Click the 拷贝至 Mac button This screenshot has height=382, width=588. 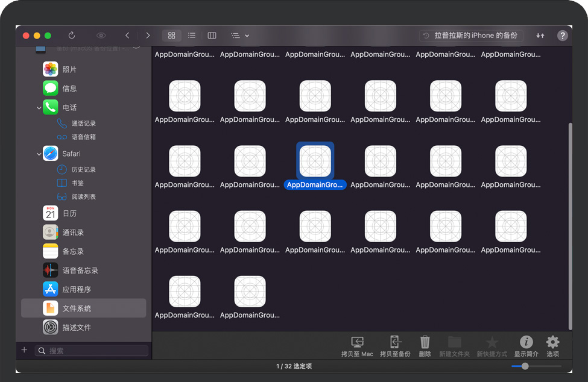(x=357, y=346)
